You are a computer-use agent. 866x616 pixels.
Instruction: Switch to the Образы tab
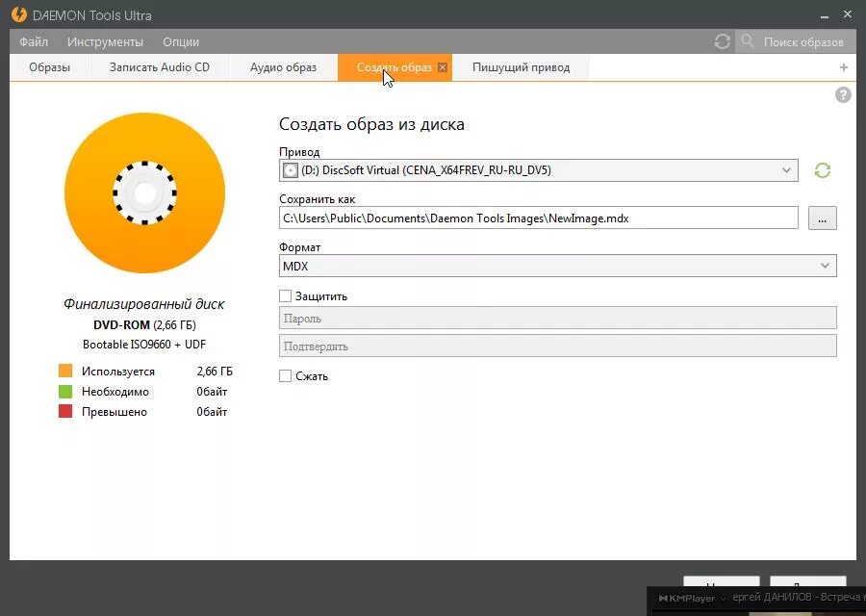[50, 67]
